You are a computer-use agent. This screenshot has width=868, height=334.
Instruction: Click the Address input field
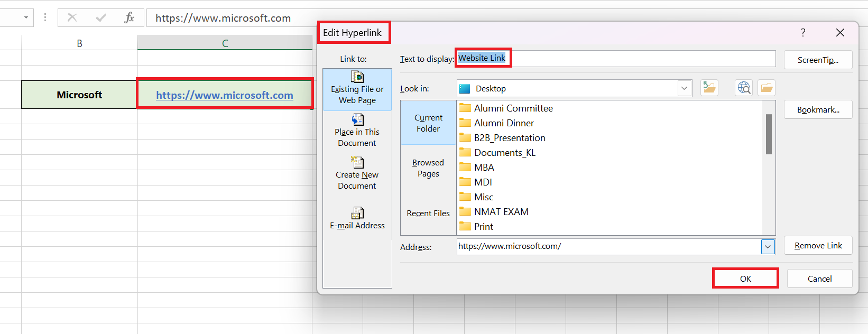pyautogui.click(x=608, y=246)
